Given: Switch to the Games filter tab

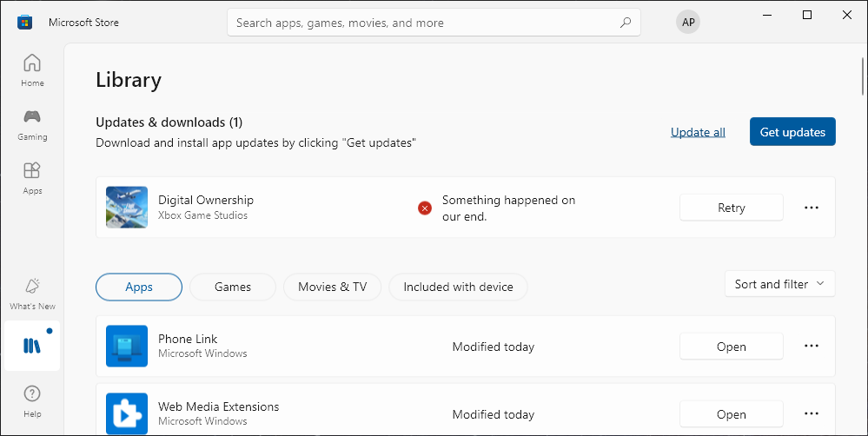Looking at the screenshot, I should [x=233, y=287].
